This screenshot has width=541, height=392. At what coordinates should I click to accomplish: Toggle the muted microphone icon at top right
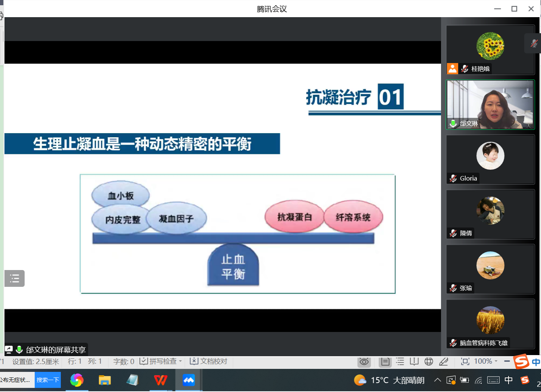534,43
